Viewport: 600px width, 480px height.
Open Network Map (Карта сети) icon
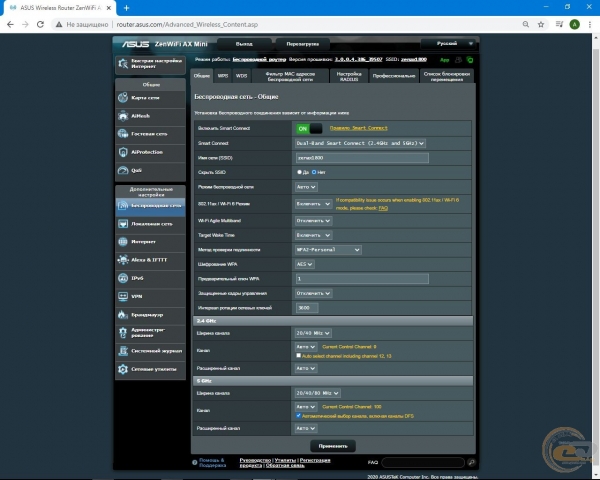point(123,98)
